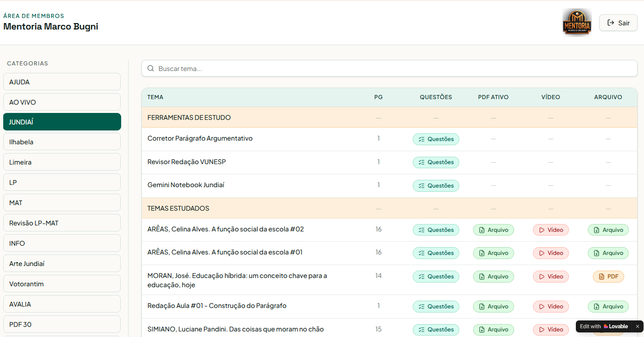Click the search magnifier icon
Screen dimensions: 644x337
pyautogui.click(x=151, y=68)
